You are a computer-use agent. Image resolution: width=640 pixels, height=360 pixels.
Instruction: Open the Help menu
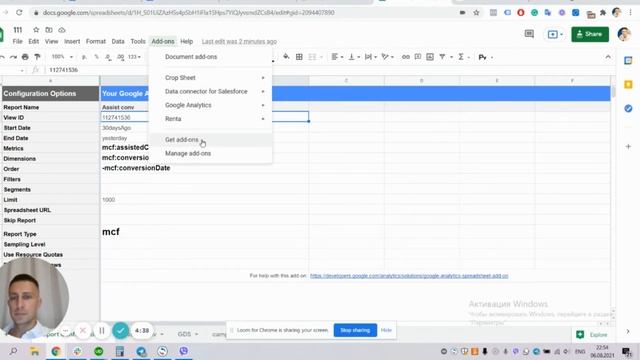coord(187,41)
